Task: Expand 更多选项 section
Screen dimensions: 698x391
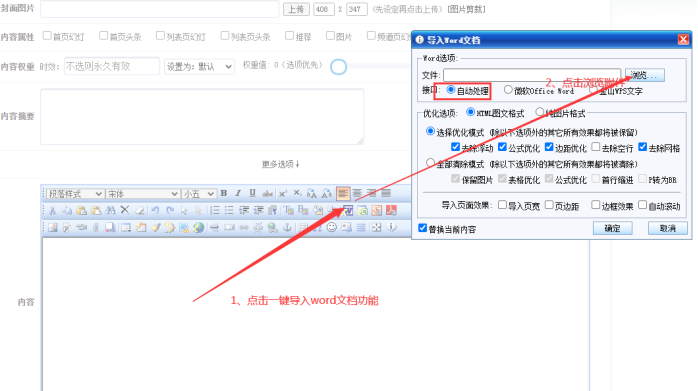Action: tap(281, 164)
